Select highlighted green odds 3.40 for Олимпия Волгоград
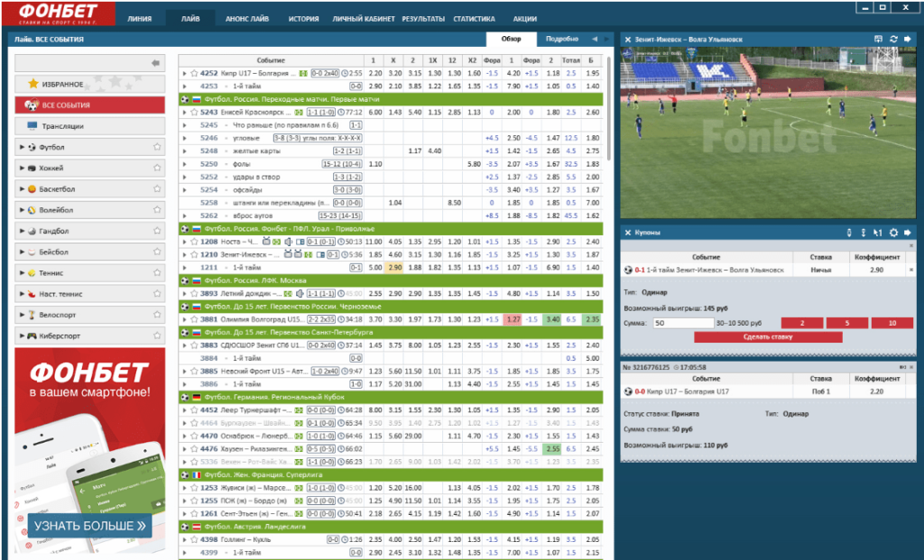Image resolution: width=924 pixels, height=560 pixels. pyautogui.click(x=552, y=319)
